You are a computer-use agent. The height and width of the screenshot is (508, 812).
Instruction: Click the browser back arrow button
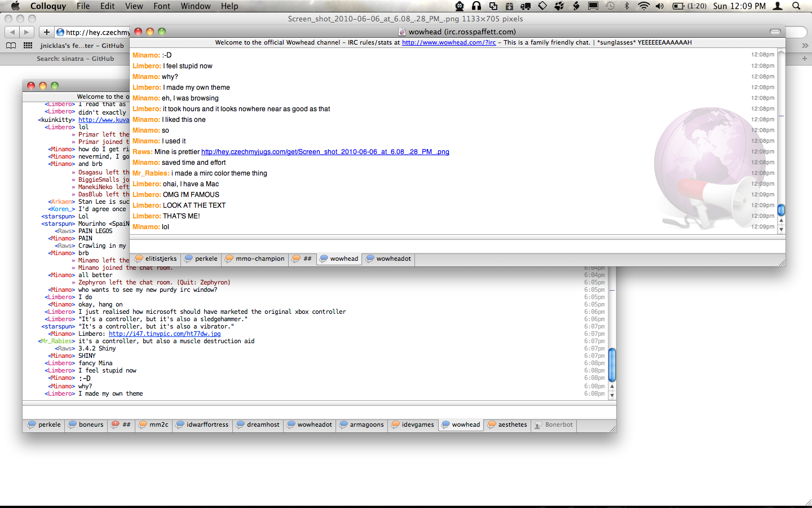pos(12,32)
